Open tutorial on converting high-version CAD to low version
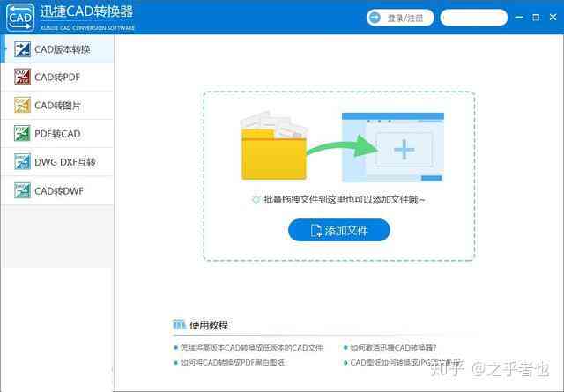This screenshot has width=564, height=392. click(251, 348)
